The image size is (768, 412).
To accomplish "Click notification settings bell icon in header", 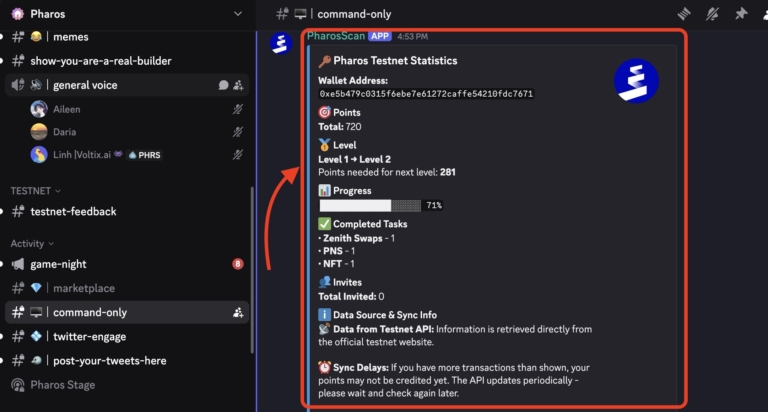I will coord(712,14).
